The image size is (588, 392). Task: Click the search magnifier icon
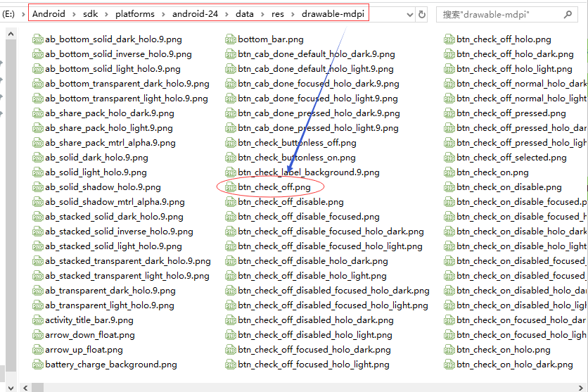pyautogui.click(x=568, y=15)
